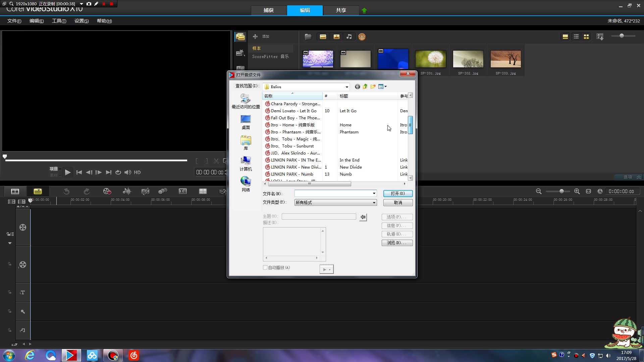Image resolution: width=644 pixels, height=362 pixels.
Task: Toggle show videos filter in library
Action: 323,37
